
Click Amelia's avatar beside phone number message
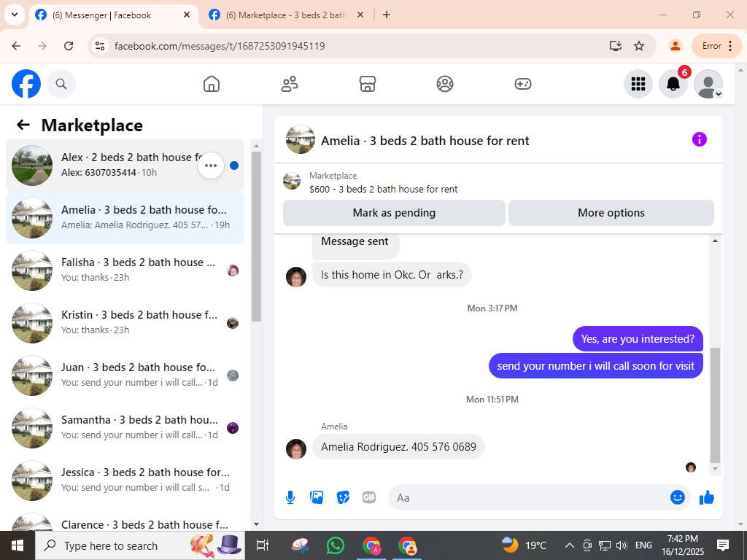pos(296,449)
